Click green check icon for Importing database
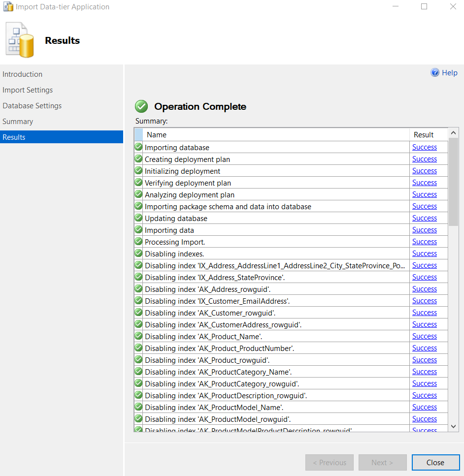 (x=138, y=147)
